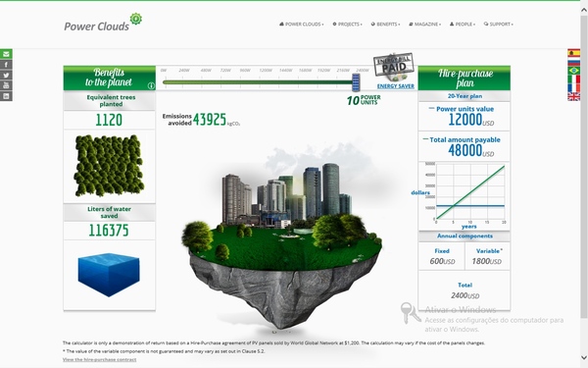This screenshot has height=368, width=588.
Task: Click the ENERGY SAVER link
Action: coord(396,86)
